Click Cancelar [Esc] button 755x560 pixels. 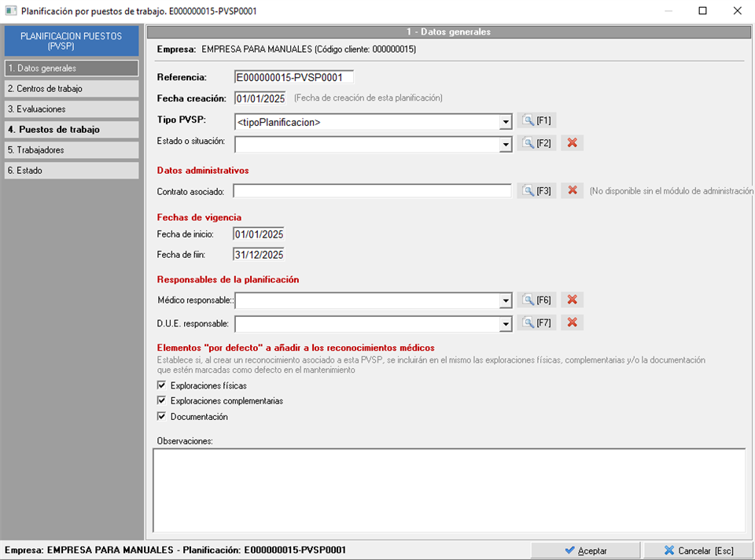coord(698,551)
